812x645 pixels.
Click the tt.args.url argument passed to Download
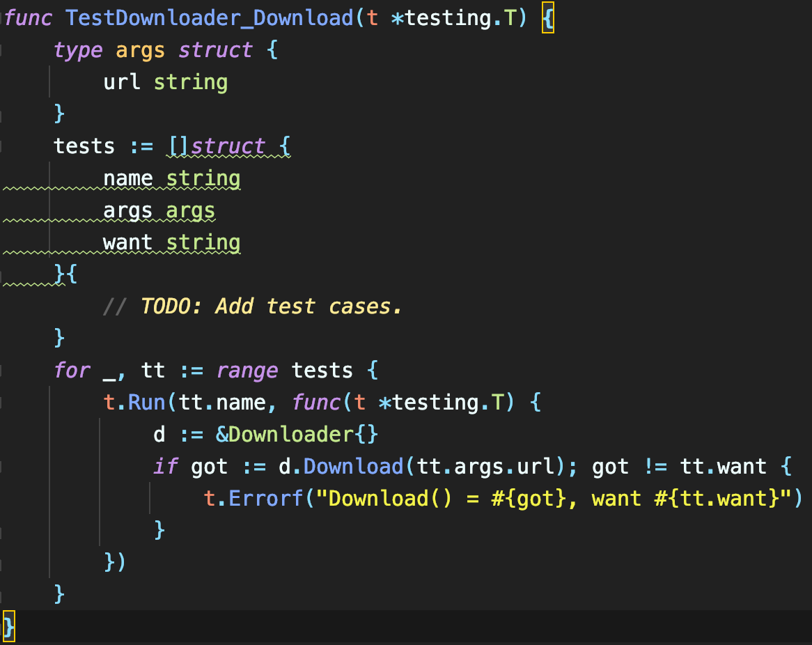491,466
